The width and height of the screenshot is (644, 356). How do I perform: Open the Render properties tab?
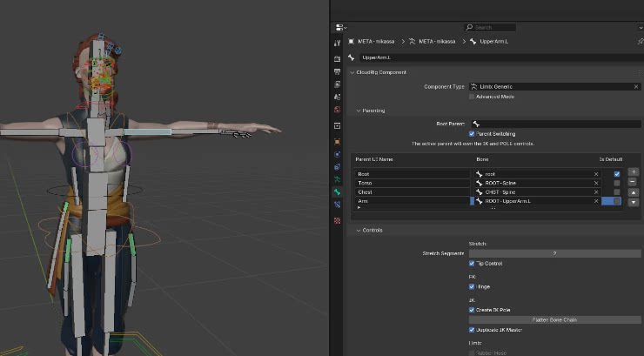pyautogui.click(x=337, y=58)
